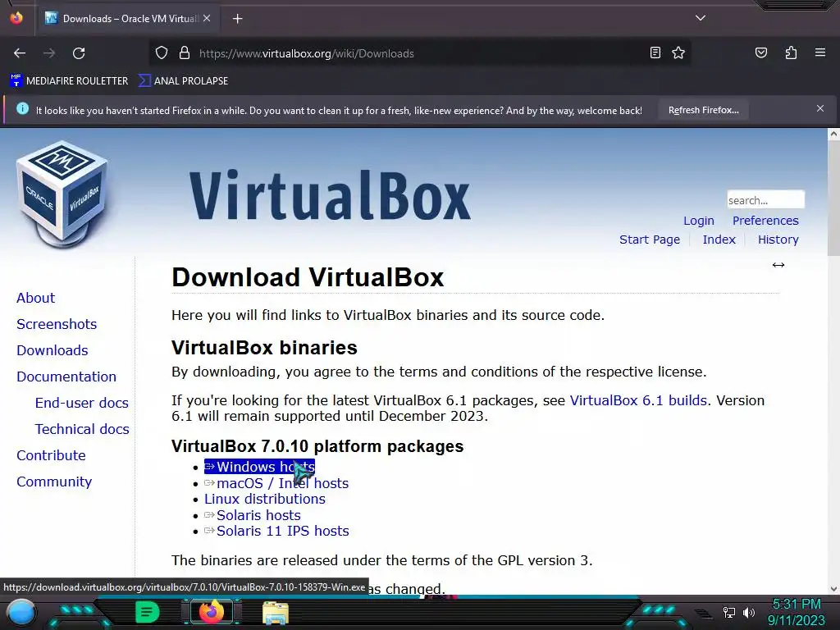Open a new tab with plus icon

237,19
